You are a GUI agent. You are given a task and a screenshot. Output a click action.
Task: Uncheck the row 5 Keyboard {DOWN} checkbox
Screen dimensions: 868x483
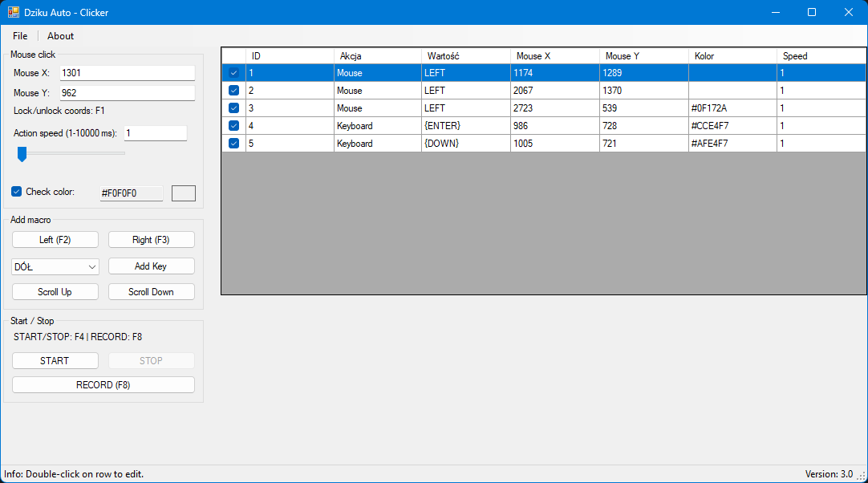coord(233,144)
